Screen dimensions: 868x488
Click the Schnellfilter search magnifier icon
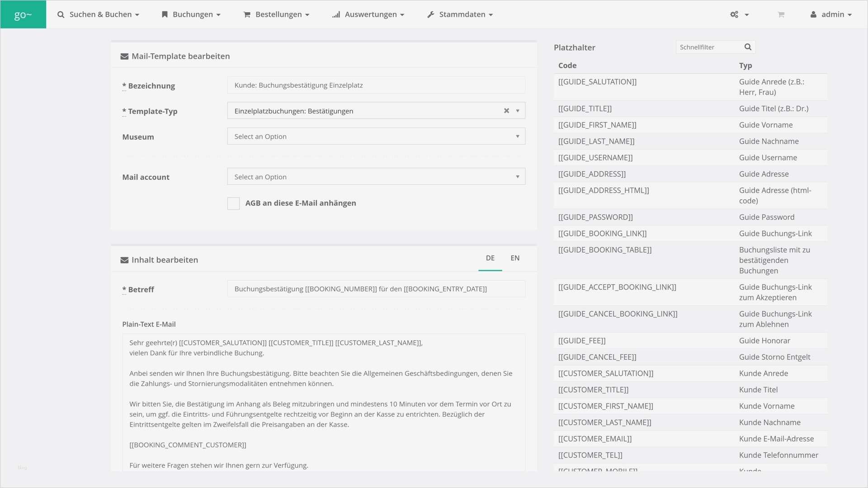748,47
